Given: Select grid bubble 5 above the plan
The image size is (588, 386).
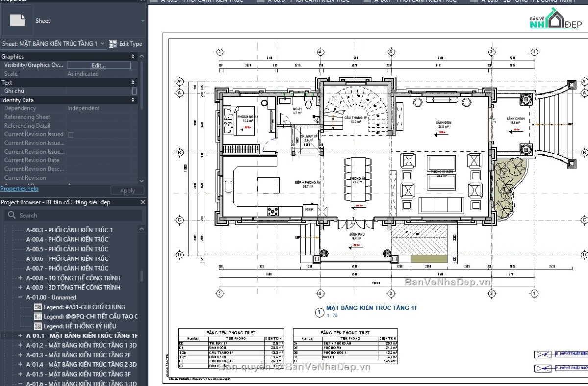Looking at the screenshot, I should pyautogui.click(x=220, y=51).
